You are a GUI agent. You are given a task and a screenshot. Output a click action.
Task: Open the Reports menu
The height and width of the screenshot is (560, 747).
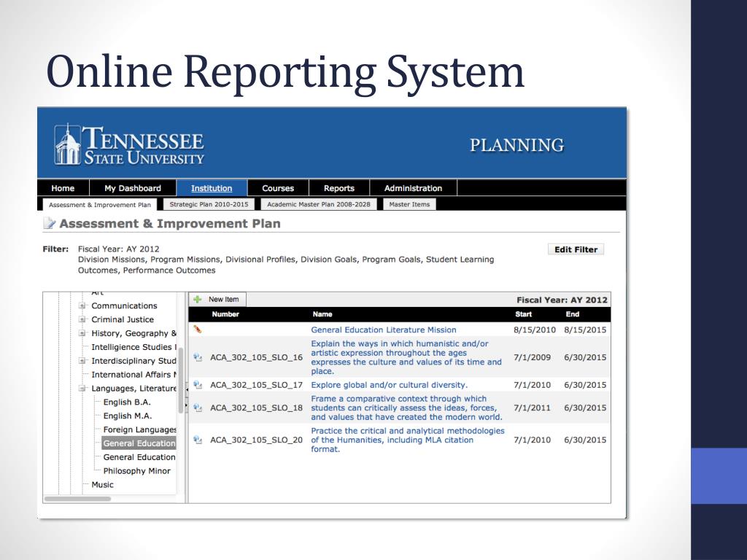click(339, 188)
